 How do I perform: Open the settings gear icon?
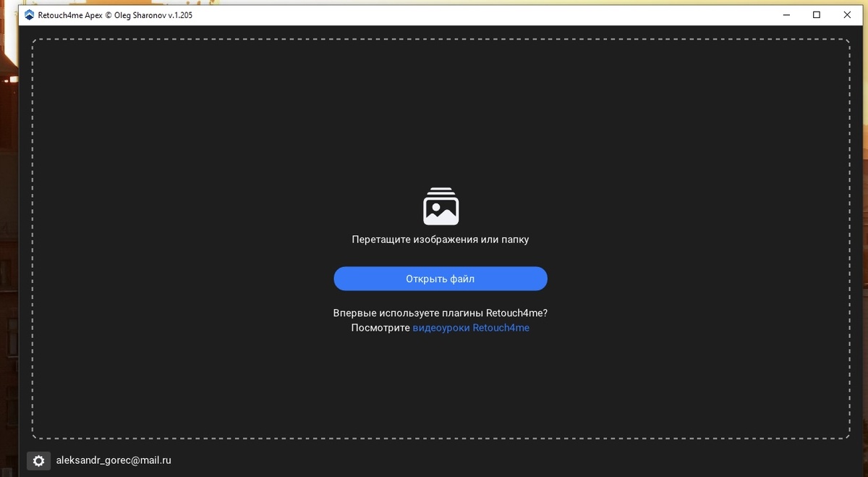click(x=39, y=460)
